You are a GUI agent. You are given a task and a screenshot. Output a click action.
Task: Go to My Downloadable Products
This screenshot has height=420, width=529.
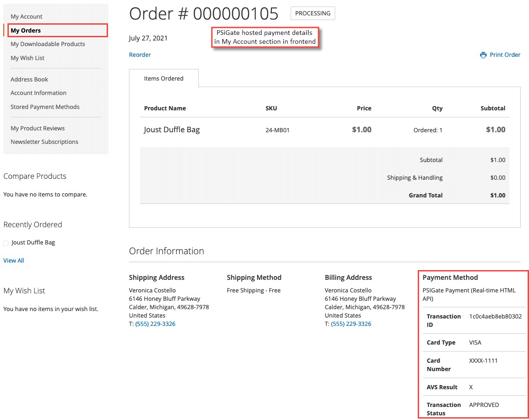tap(47, 44)
